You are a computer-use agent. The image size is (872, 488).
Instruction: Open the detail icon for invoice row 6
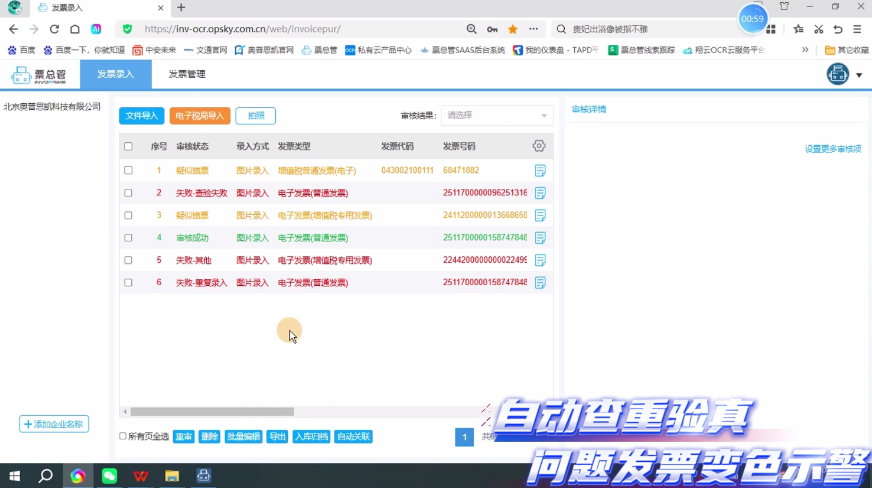tap(540, 283)
